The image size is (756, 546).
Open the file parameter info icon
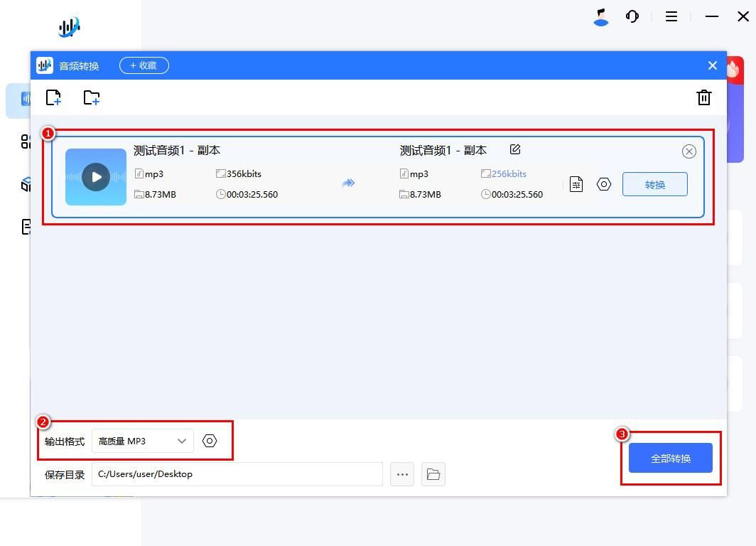pyautogui.click(x=576, y=184)
